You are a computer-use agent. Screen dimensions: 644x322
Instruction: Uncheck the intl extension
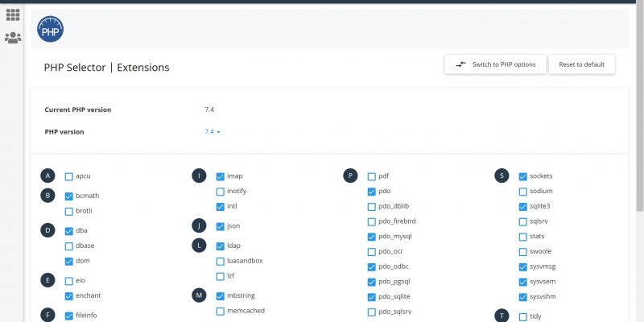click(x=220, y=207)
